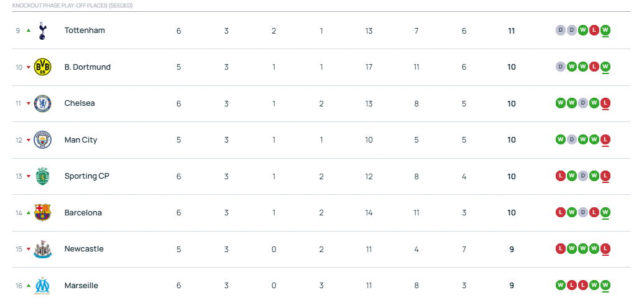The width and height of the screenshot is (644, 305).
Task: Click Sporting CP's first loss form badge
Action: pos(560,176)
